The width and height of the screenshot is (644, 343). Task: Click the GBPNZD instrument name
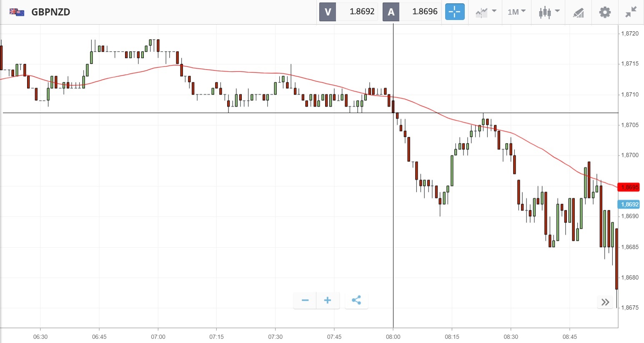click(51, 12)
